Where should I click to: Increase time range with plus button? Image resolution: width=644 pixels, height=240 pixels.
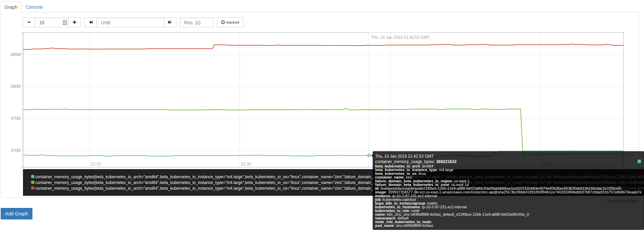click(74, 23)
